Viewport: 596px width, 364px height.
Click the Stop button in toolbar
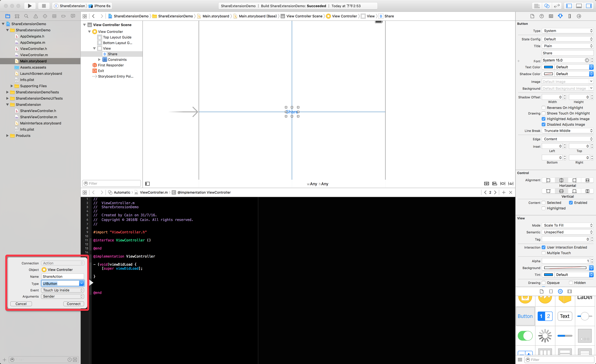44,6
